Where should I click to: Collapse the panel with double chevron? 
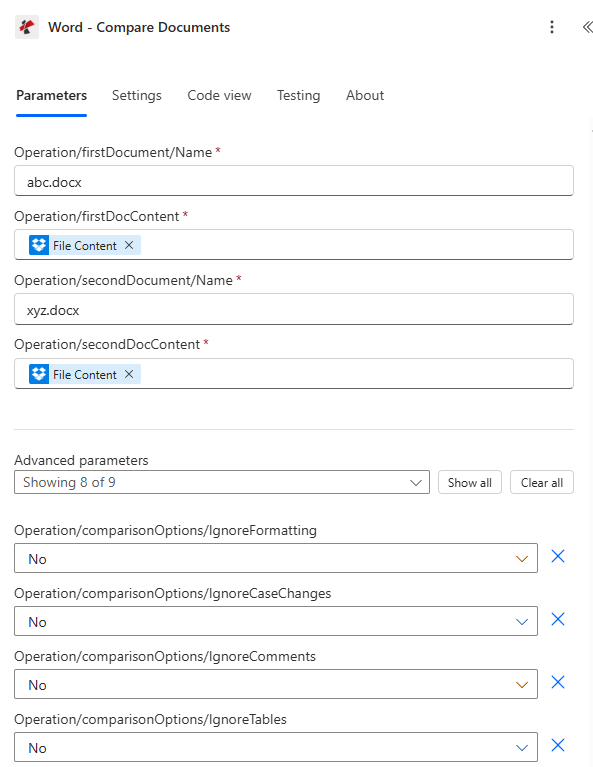tap(587, 27)
